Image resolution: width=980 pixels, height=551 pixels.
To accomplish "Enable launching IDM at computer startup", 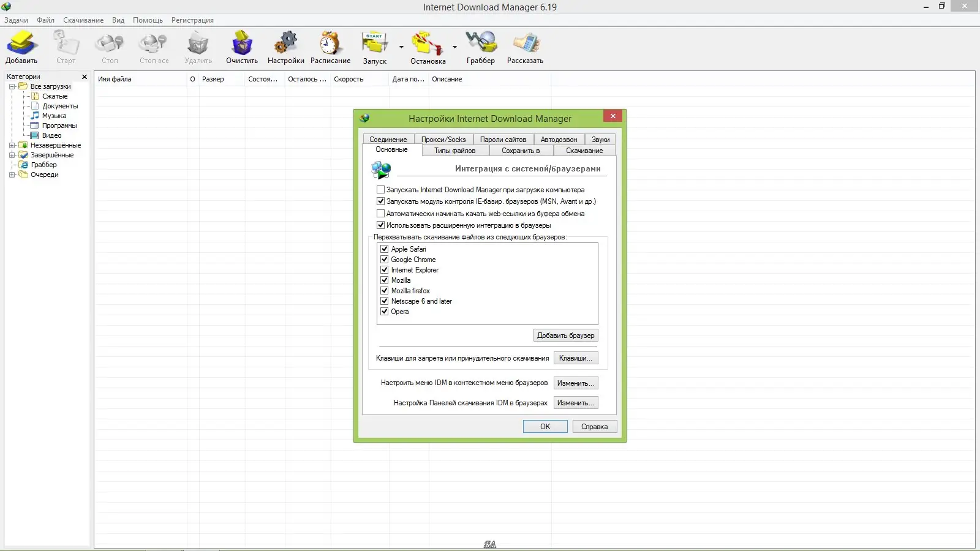I will point(380,190).
